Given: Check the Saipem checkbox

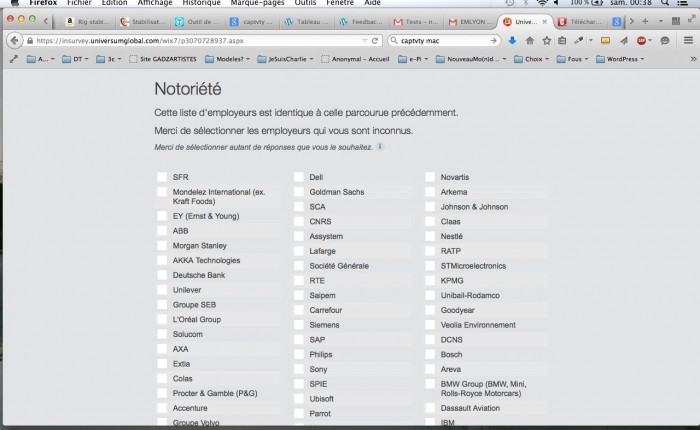Looking at the screenshot, I should tap(299, 295).
